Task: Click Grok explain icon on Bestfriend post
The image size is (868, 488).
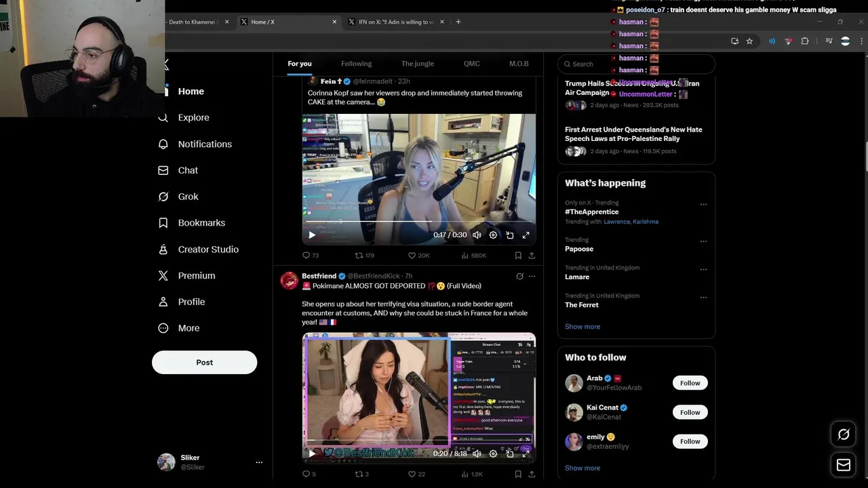Action: tap(519, 277)
